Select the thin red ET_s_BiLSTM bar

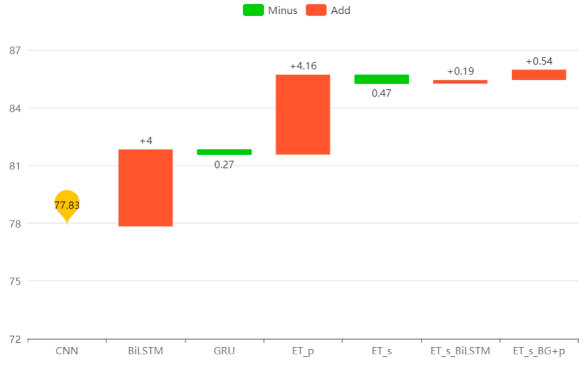click(460, 82)
